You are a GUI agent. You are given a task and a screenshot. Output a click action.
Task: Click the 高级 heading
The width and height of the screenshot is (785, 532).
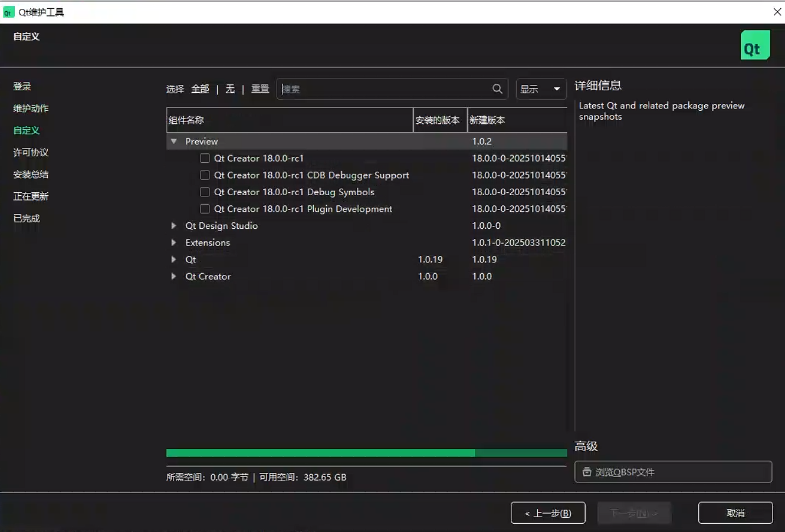click(586, 446)
